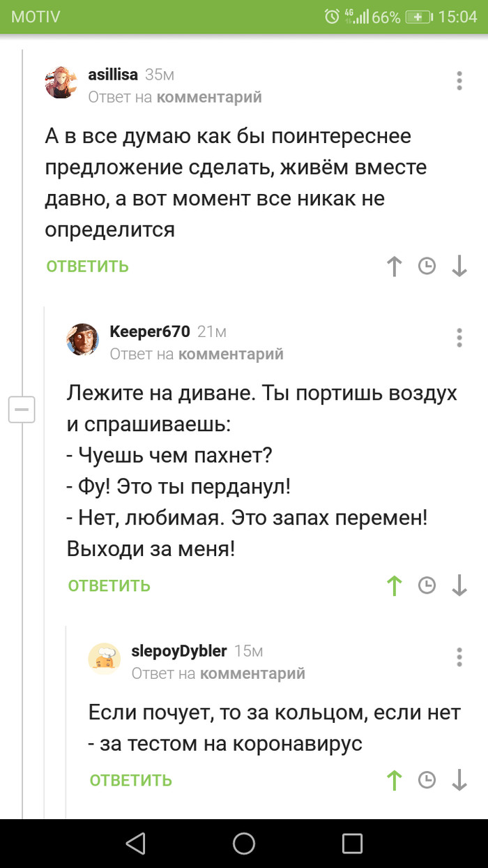
Task: Click clock icon on Keeper670's comment
Action: click(427, 585)
